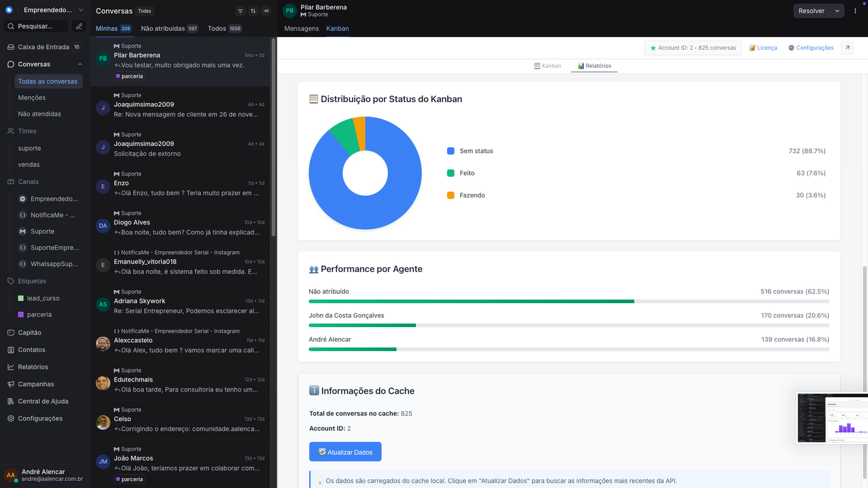Image resolution: width=868 pixels, height=488 pixels.
Task: Open the conversation filter icon
Action: click(240, 11)
